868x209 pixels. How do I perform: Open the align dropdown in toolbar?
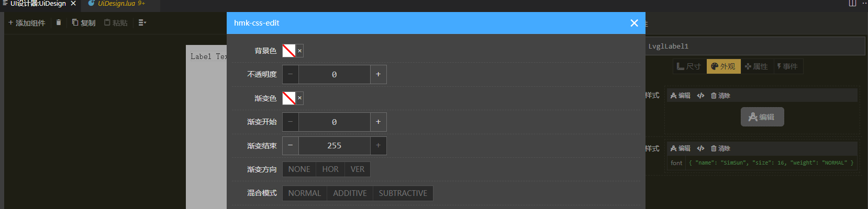(x=142, y=22)
